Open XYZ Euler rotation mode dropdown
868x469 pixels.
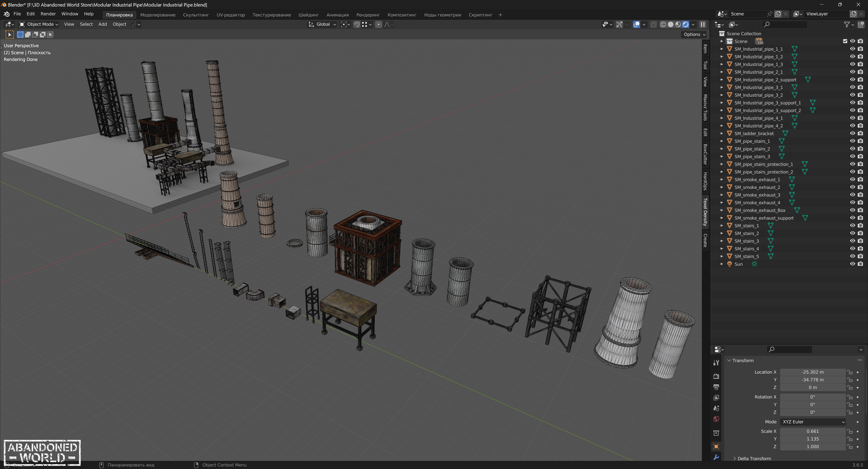point(813,422)
